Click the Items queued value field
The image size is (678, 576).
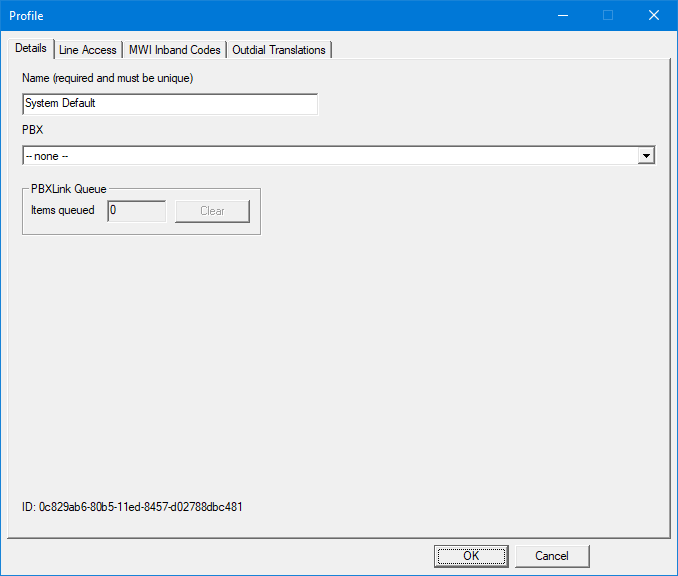pos(136,211)
